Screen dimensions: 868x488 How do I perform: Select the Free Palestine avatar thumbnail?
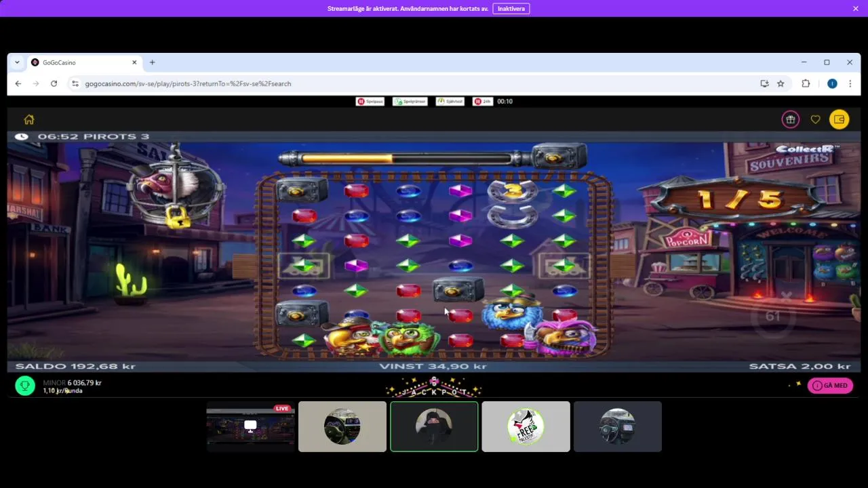point(526,426)
